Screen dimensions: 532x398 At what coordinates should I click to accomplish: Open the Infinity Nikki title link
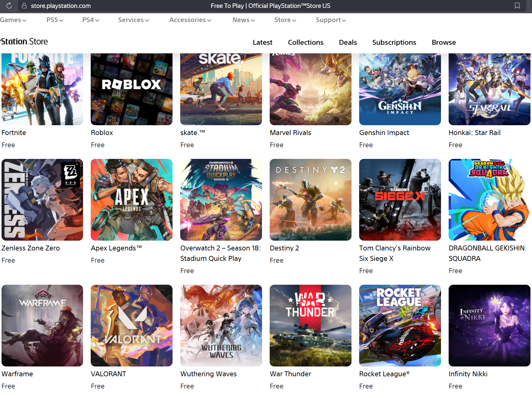(x=468, y=374)
